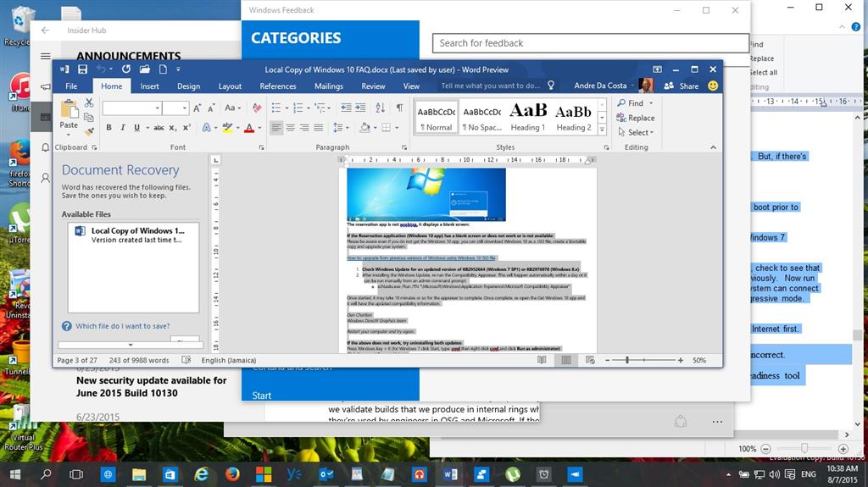This screenshot has height=487, width=868.
Task: Pick the red font color swatch button
Action: [x=249, y=128]
